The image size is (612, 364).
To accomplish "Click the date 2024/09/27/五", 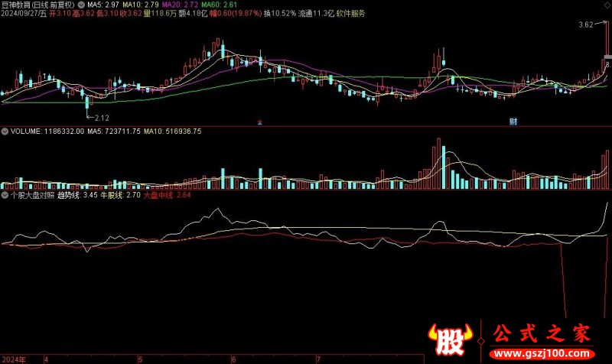I will [x=24, y=14].
